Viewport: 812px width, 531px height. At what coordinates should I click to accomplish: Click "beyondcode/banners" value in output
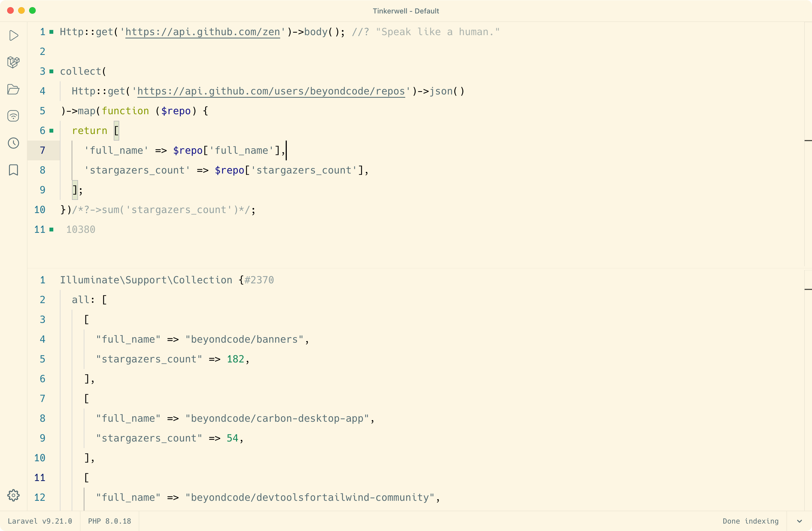click(245, 339)
